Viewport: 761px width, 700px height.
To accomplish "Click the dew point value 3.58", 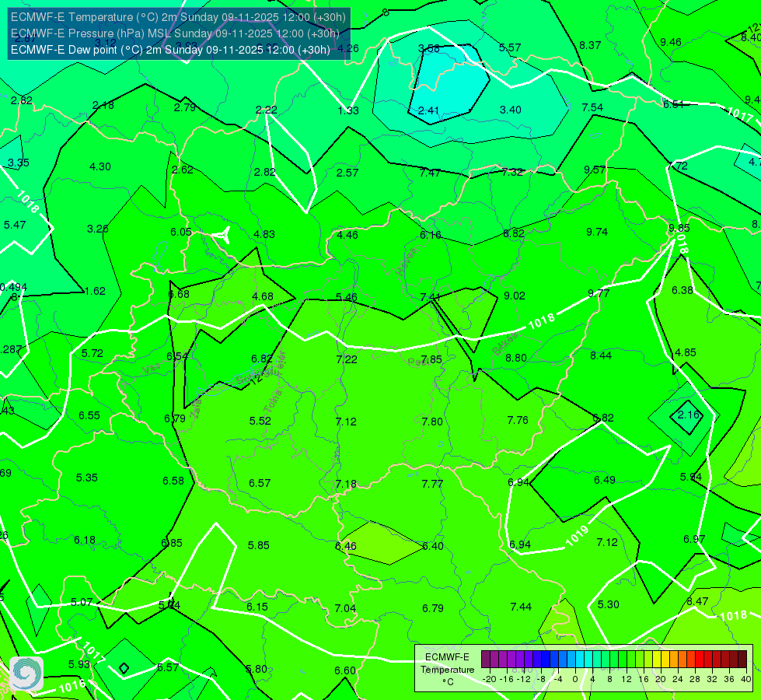I will click(x=428, y=48).
